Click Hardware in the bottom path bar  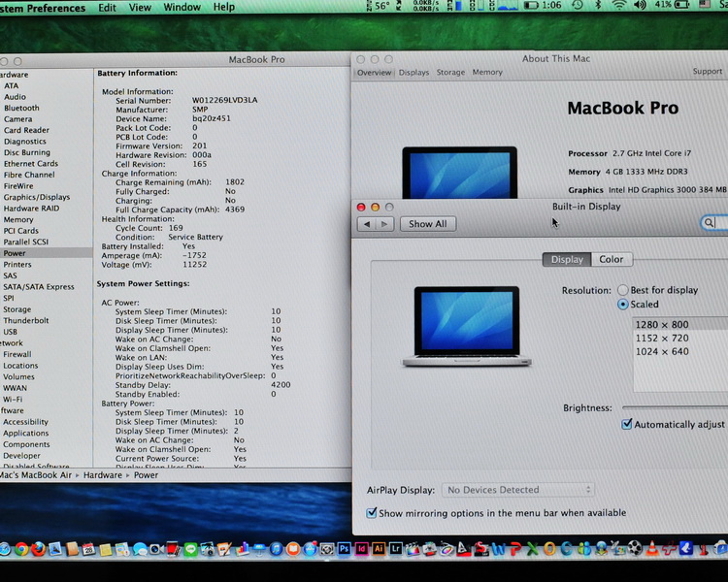103,475
